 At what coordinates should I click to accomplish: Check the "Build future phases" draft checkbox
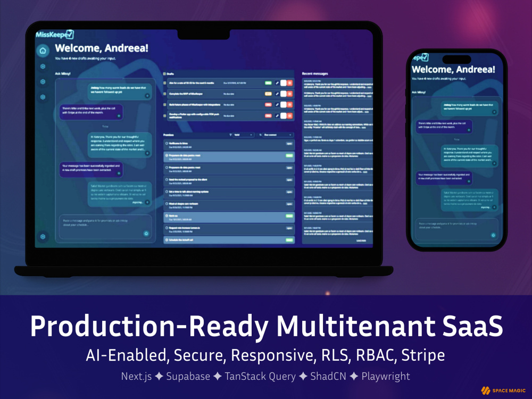165,104
